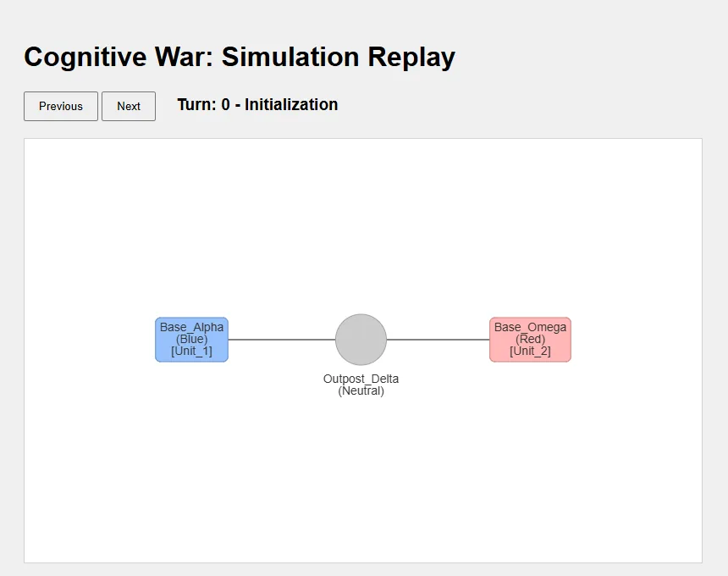Select the blue Base_Alpha node
Screen dimensions: 728x576
pyautogui.click(x=192, y=340)
